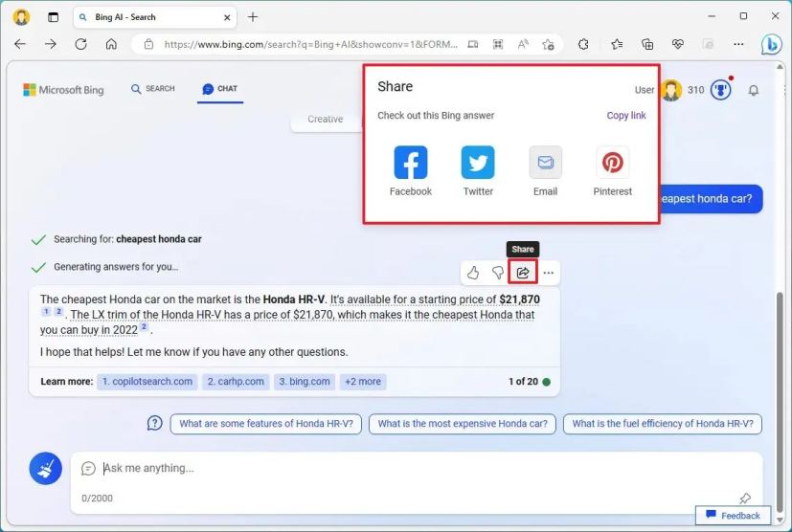Open tab actions menu icon
Screen dimensions: 792x532
[53, 17]
